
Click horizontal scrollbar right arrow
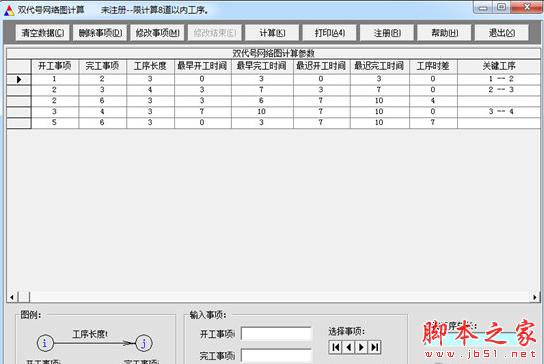click(x=535, y=297)
